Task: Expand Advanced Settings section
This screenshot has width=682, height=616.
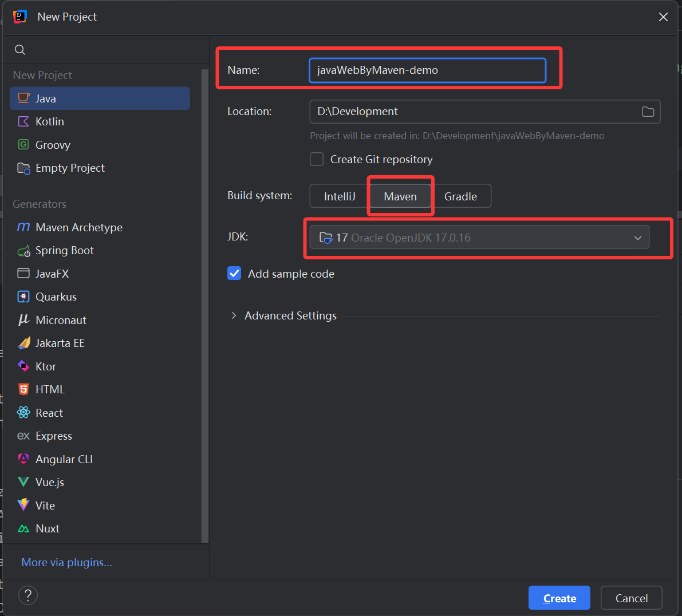Action: [x=234, y=315]
